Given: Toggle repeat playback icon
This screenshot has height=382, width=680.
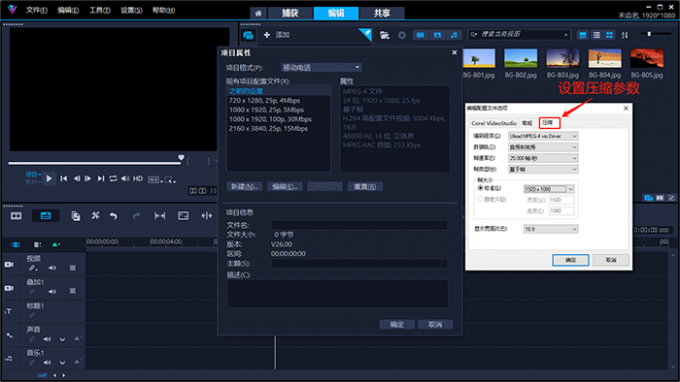Looking at the screenshot, I should click(113, 179).
